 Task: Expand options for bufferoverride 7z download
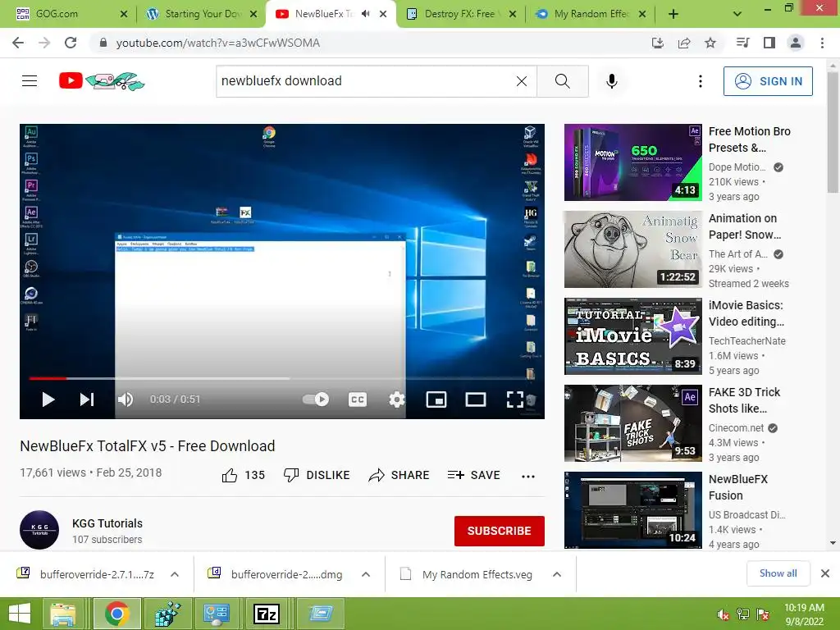175,574
